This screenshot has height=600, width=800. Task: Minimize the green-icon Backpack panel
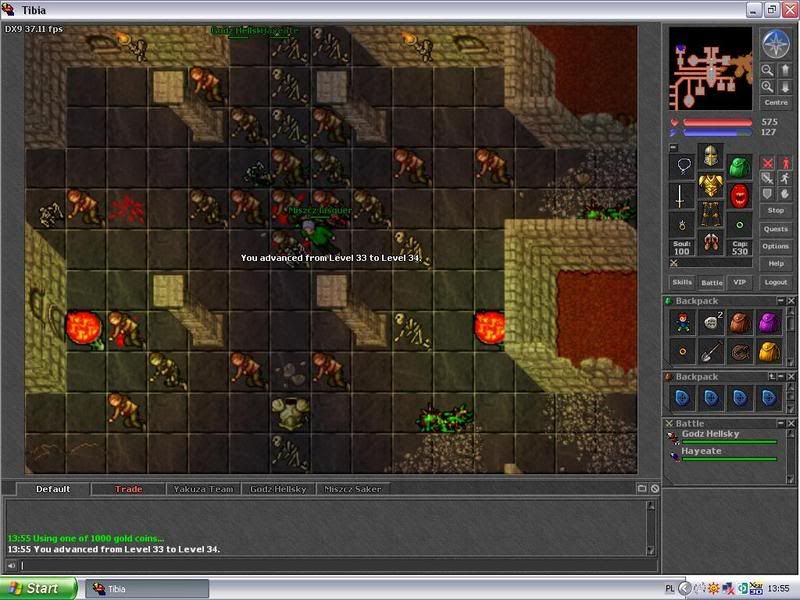click(x=781, y=301)
